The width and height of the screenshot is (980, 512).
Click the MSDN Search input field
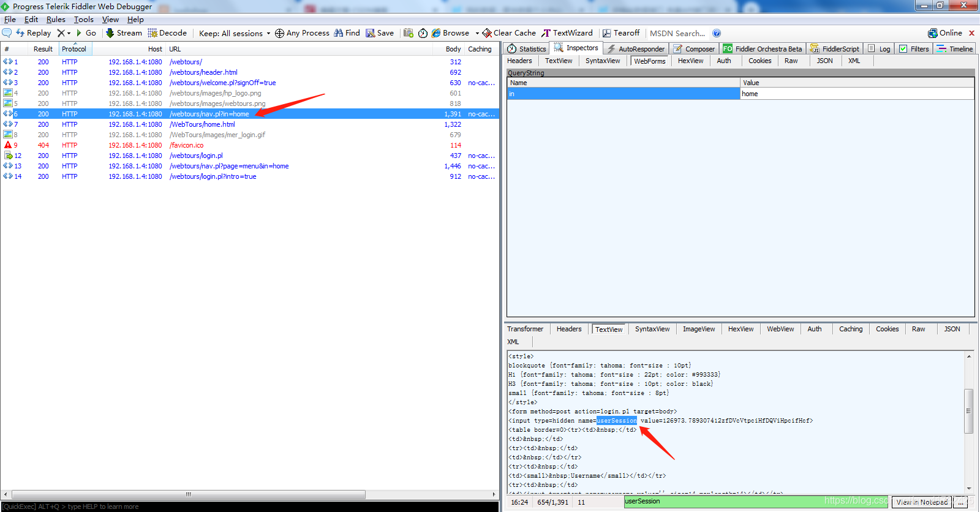tap(677, 33)
